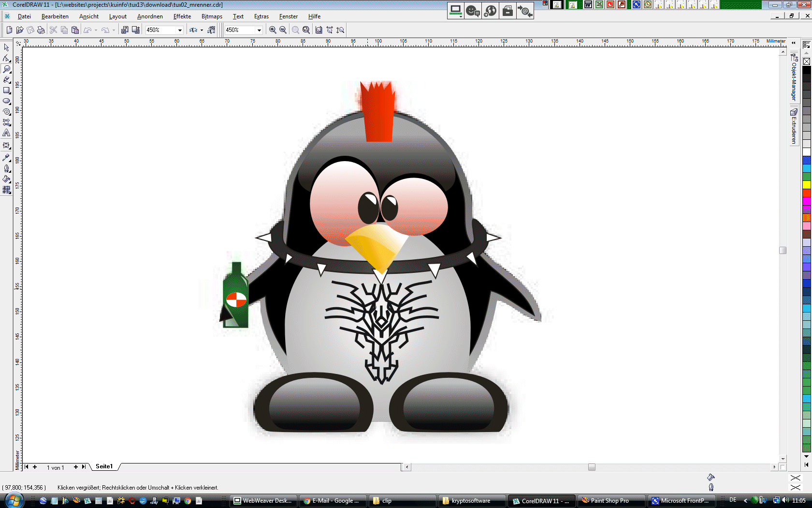
Task: Expand the application launcher dropdown arrow
Action: click(202, 30)
